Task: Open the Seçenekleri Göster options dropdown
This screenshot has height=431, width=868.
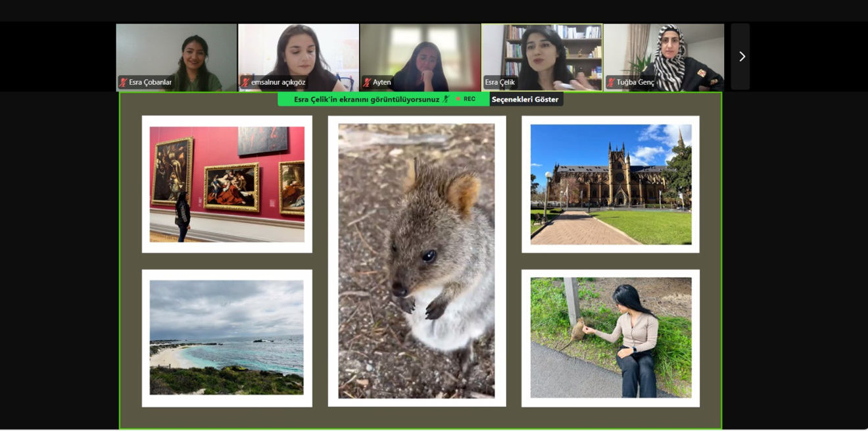Action: click(x=525, y=99)
